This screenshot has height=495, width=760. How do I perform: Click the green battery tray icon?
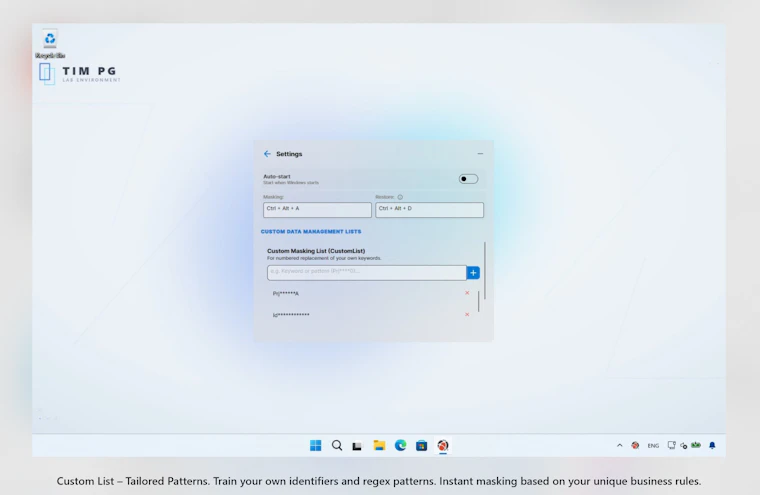696,445
